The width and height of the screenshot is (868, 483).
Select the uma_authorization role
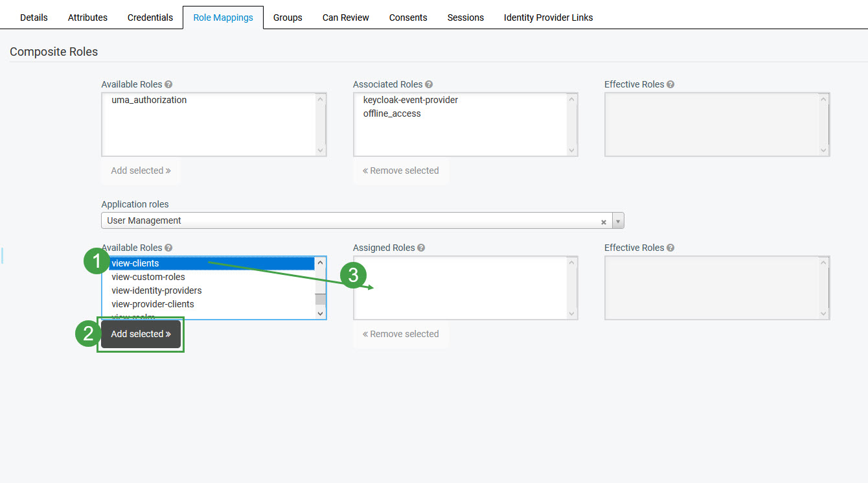click(149, 100)
